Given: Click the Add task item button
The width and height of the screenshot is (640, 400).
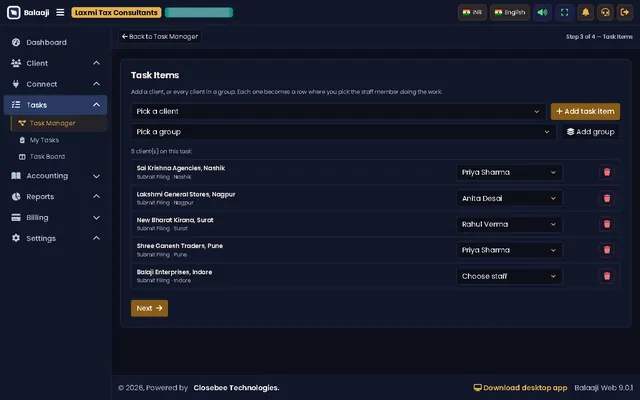Looking at the screenshot, I should [585, 111].
